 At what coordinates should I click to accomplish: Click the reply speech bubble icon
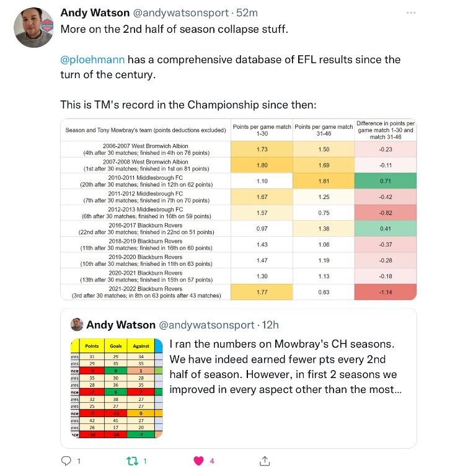pyautogui.click(x=66, y=461)
